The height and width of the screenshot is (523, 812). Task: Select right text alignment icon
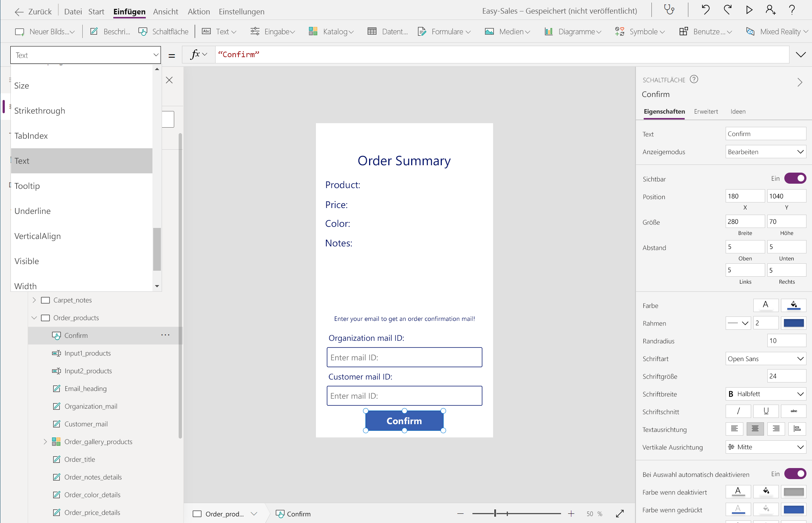coord(776,429)
